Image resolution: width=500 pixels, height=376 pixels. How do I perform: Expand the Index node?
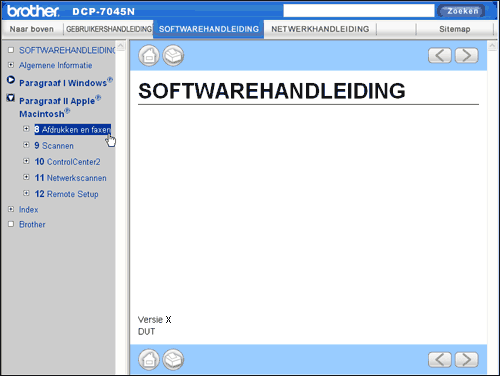11,209
